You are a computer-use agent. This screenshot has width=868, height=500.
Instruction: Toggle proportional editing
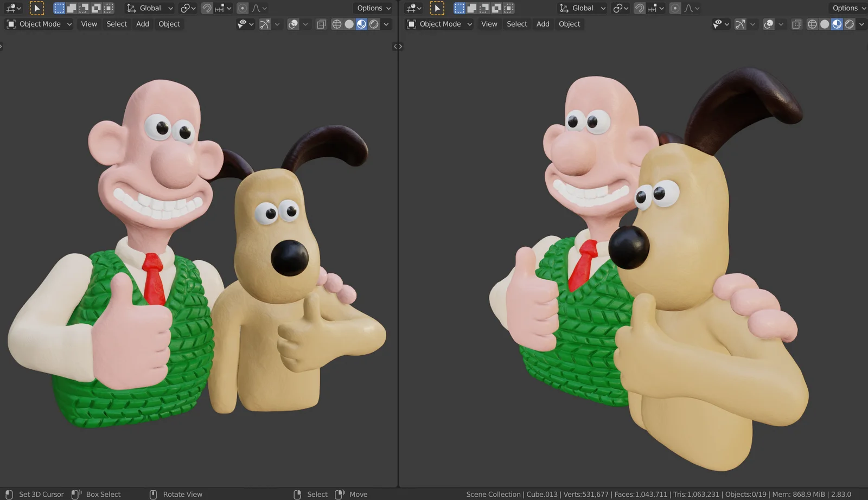point(242,8)
